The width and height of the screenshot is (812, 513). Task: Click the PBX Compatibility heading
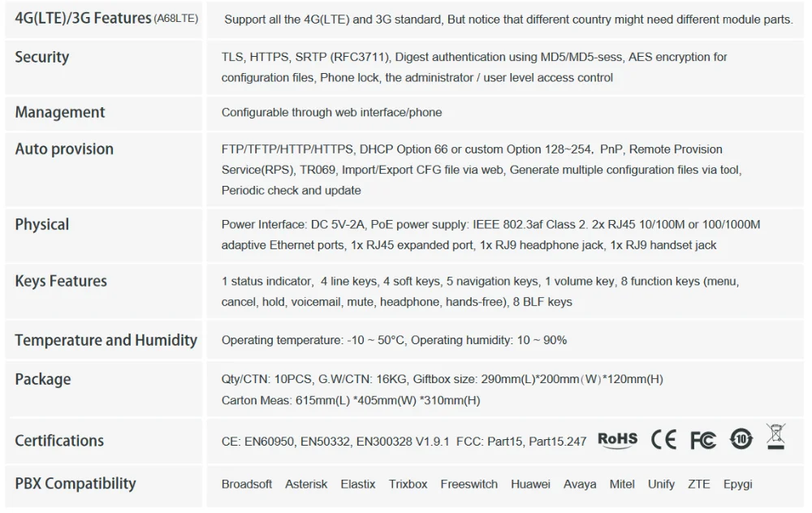point(76,484)
